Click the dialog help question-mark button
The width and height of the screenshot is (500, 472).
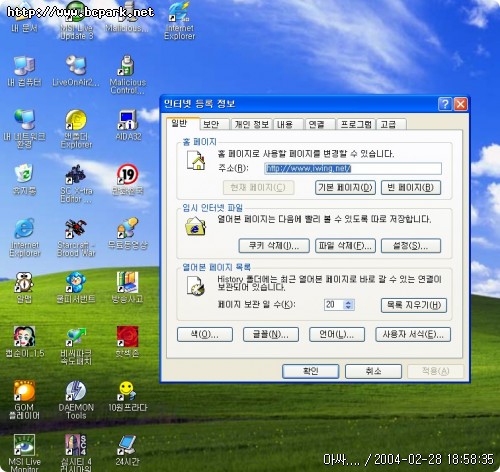(445, 104)
